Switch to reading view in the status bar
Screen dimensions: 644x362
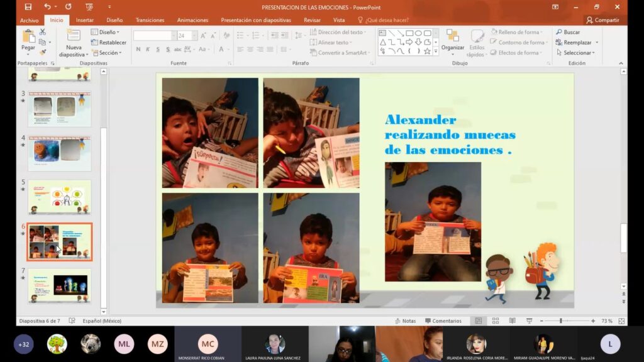[512, 321]
